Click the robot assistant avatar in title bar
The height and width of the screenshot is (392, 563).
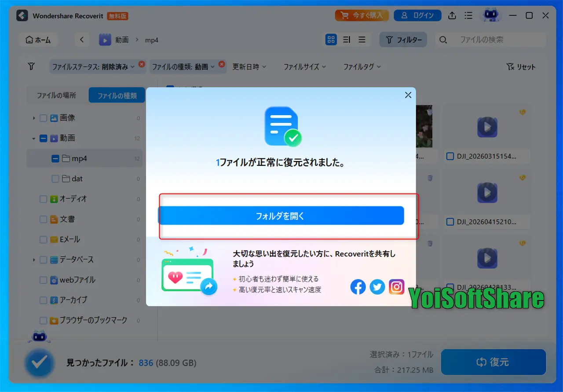[491, 15]
